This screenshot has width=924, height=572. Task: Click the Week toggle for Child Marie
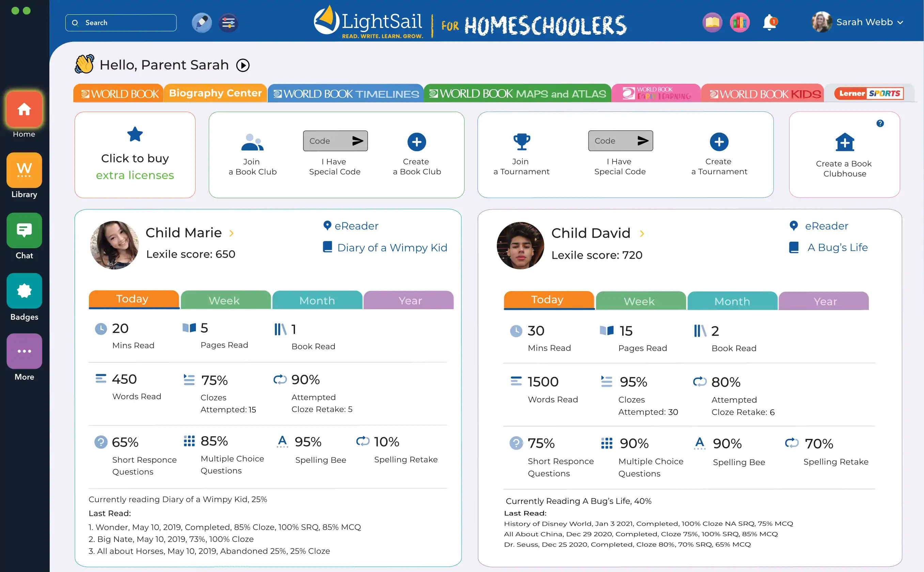click(225, 300)
